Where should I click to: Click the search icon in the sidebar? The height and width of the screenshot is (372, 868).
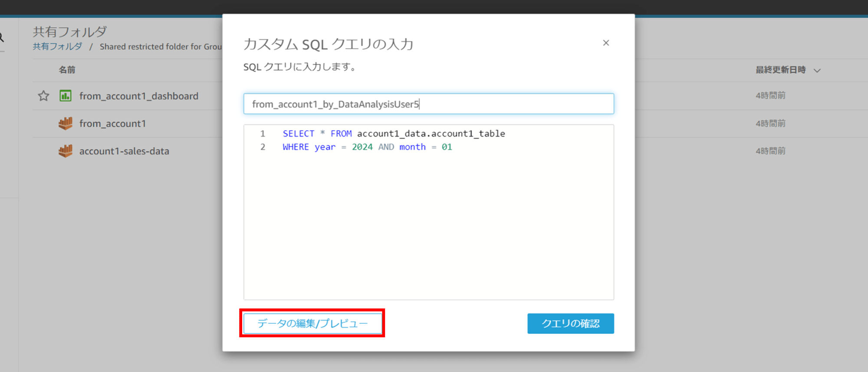(2, 38)
